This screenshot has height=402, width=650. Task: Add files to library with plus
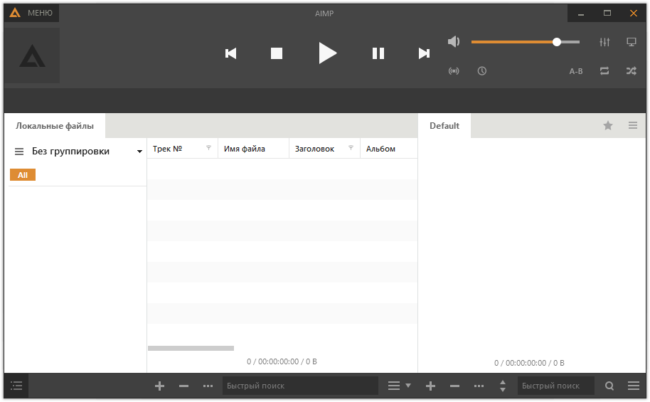point(160,386)
